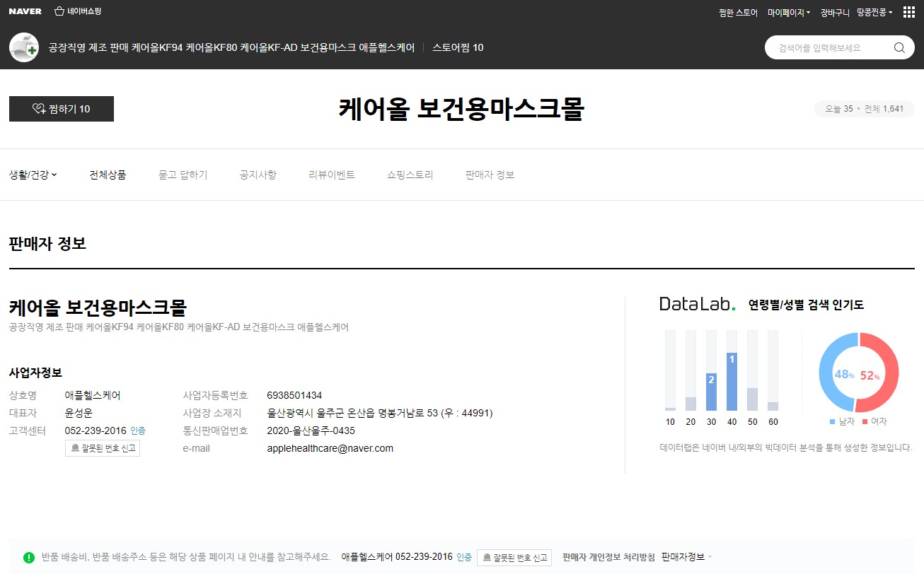
Task: Open 공지사항 tab
Action: coord(258,175)
